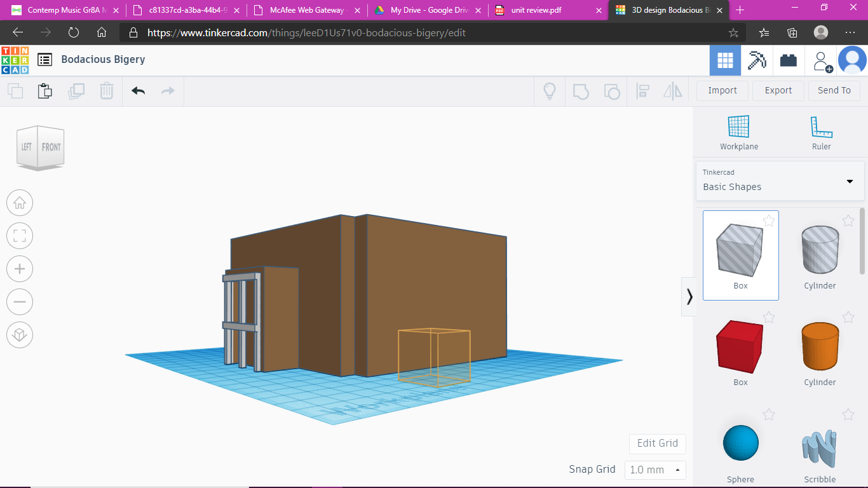Screen dimensions: 868x488
Task: Click the Duplicate and repeat icon
Action: coord(76,91)
